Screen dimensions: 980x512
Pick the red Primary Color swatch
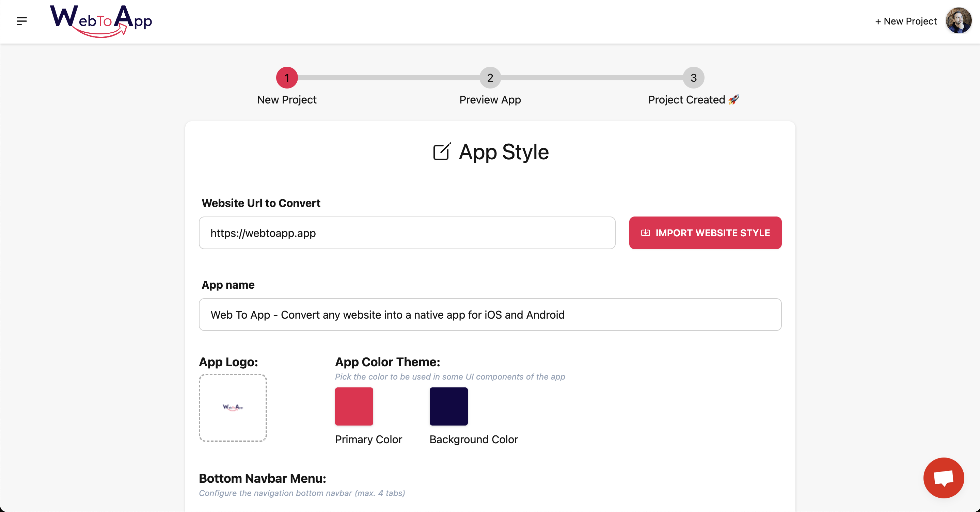tap(354, 406)
